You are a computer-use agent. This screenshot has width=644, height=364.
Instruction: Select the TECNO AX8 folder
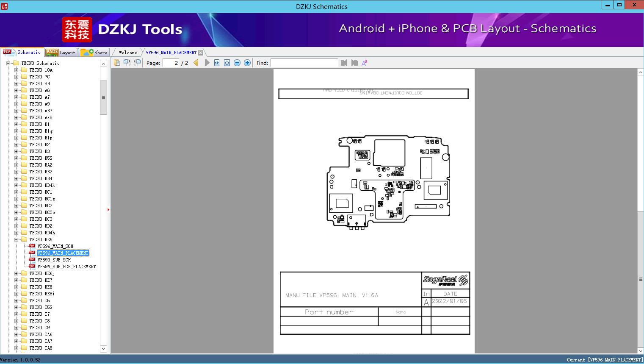[41, 117]
